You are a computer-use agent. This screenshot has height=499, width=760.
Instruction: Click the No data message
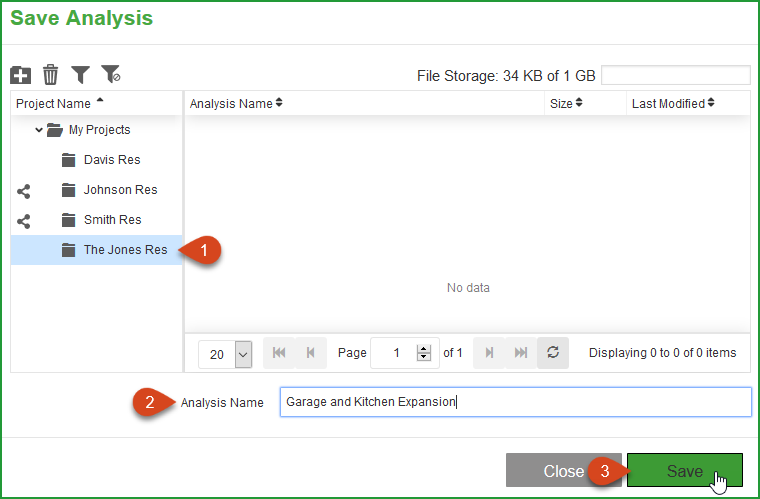coord(468,288)
